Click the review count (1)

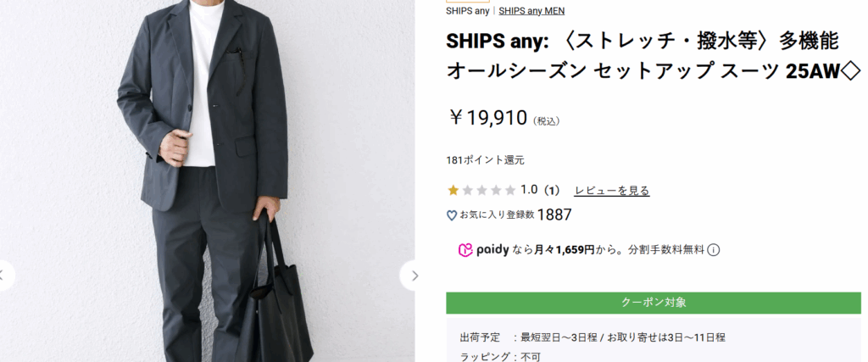551,191
